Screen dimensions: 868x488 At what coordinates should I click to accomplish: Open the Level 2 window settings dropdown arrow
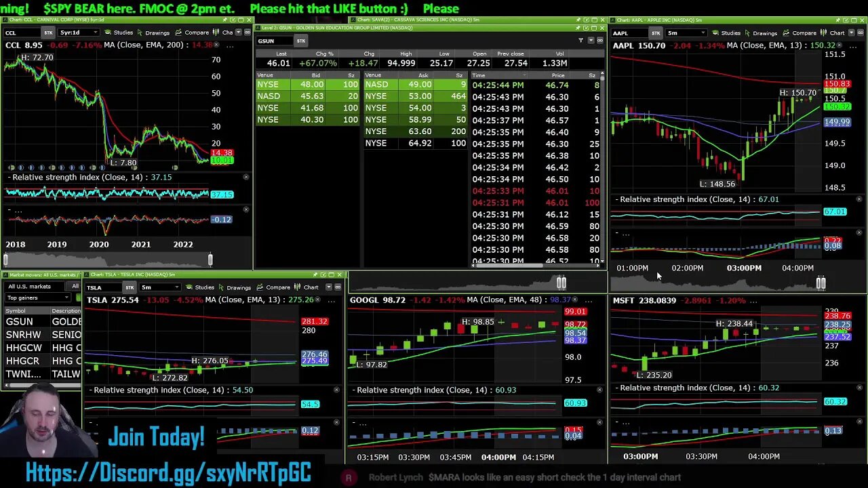tap(591, 40)
